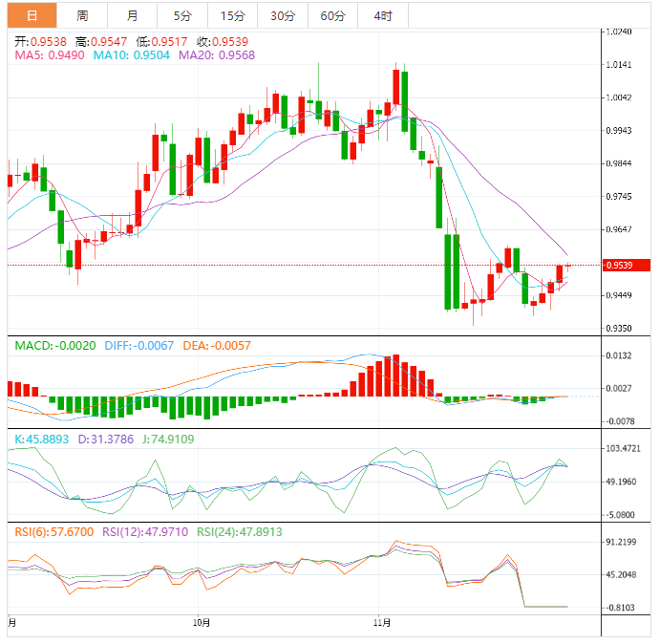Click the 0.9745 price axis label
This screenshot has height=644, width=660.
click(x=619, y=196)
